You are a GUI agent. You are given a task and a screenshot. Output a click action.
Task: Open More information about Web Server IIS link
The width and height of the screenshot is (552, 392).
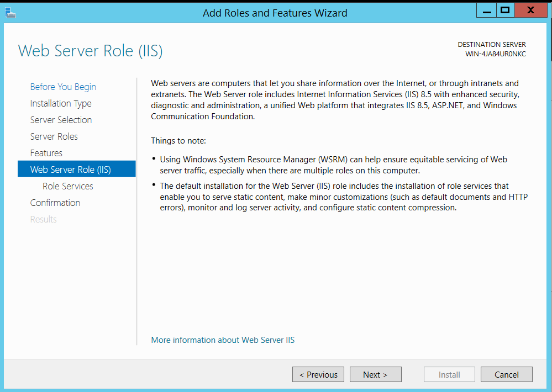tap(223, 340)
